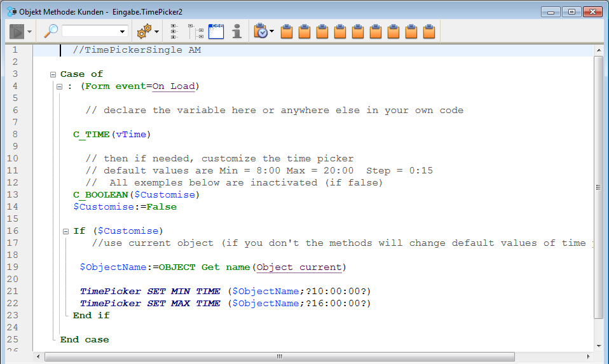The width and height of the screenshot is (609, 364).
Task: Click the horizontal scrollbar right arrow
Action: pos(589,356)
